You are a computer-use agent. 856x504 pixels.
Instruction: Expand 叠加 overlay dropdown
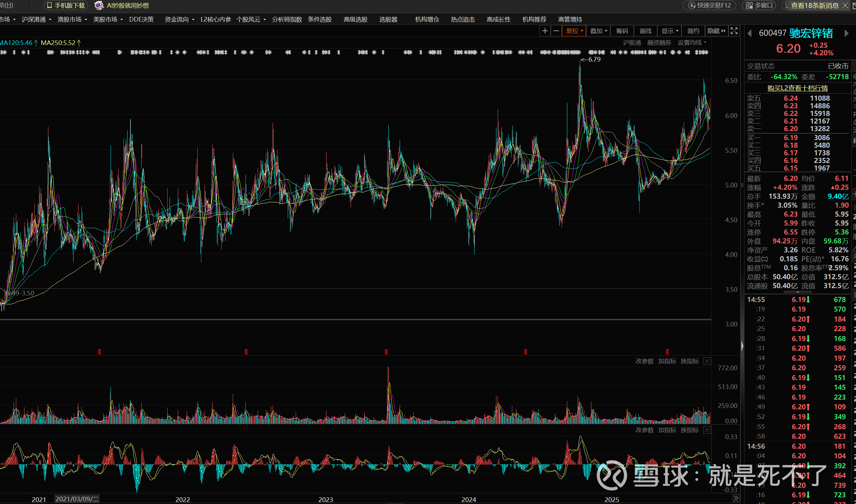(x=598, y=31)
